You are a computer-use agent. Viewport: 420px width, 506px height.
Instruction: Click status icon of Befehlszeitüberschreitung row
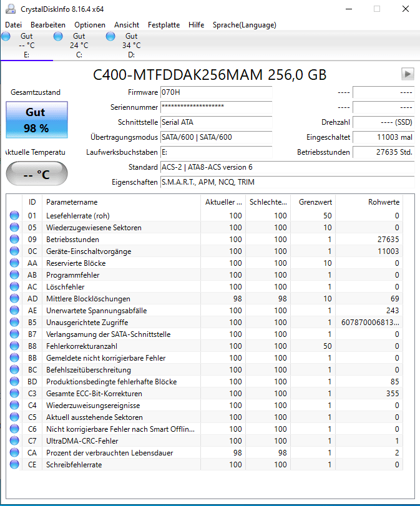[x=14, y=369]
